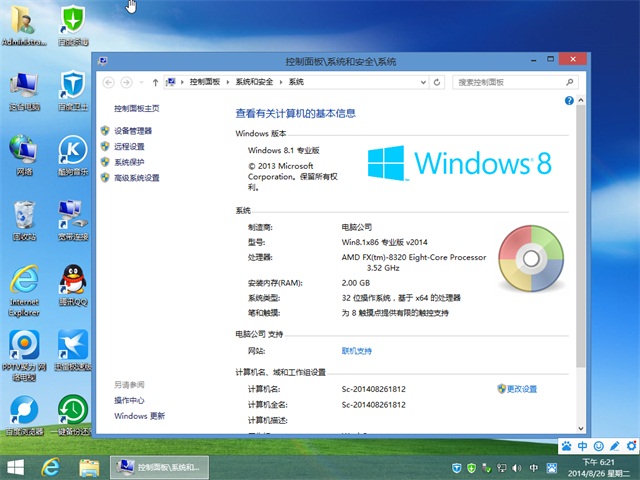This screenshot has height=480, width=640.
Task: Expand the chevron after 控制面板 in breadcrumb
Action: click(x=228, y=82)
